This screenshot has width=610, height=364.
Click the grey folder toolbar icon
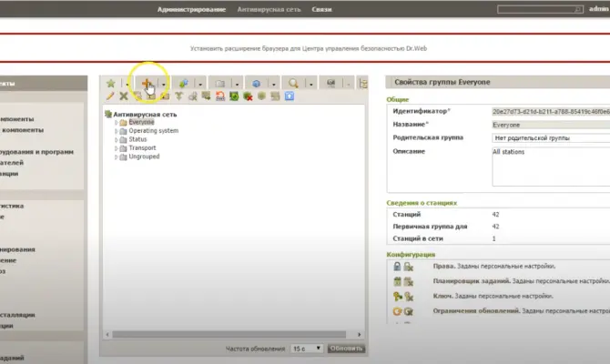pyautogui.click(x=219, y=83)
